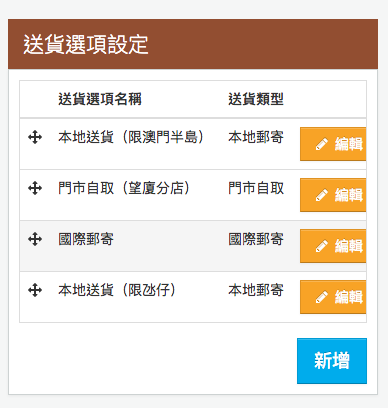This screenshot has height=408, width=388.
Task: Click pencil icon in 限氹仔 edit button
Action: (322, 297)
